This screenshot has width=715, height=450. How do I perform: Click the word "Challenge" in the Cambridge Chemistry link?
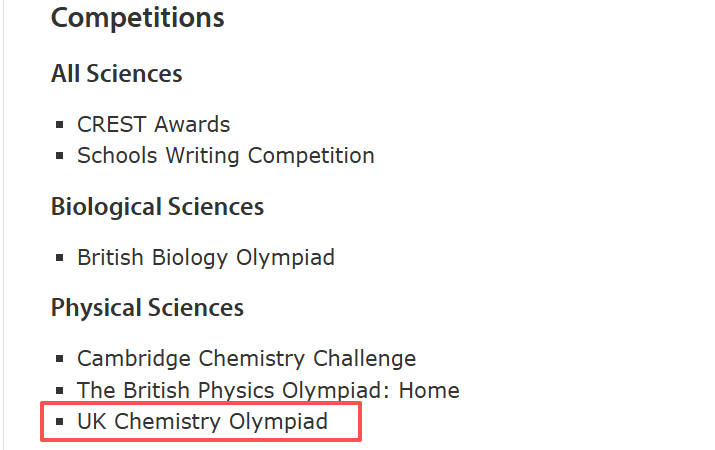pyautogui.click(x=365, y=359)
